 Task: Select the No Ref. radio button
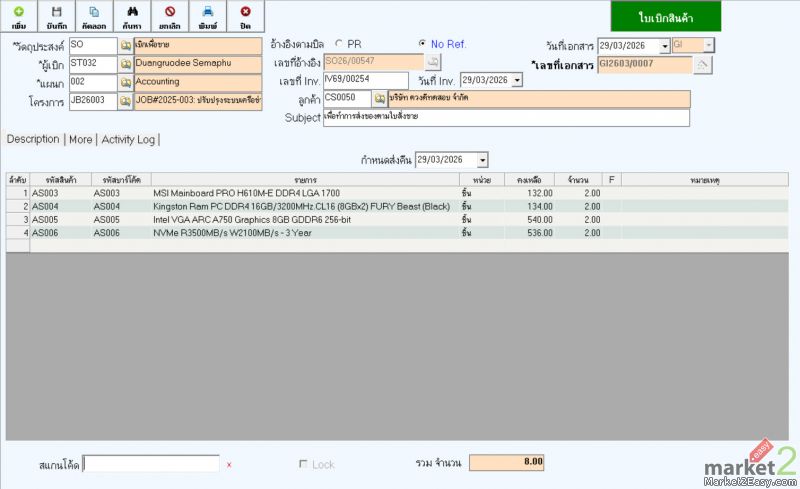click(423, 44)
